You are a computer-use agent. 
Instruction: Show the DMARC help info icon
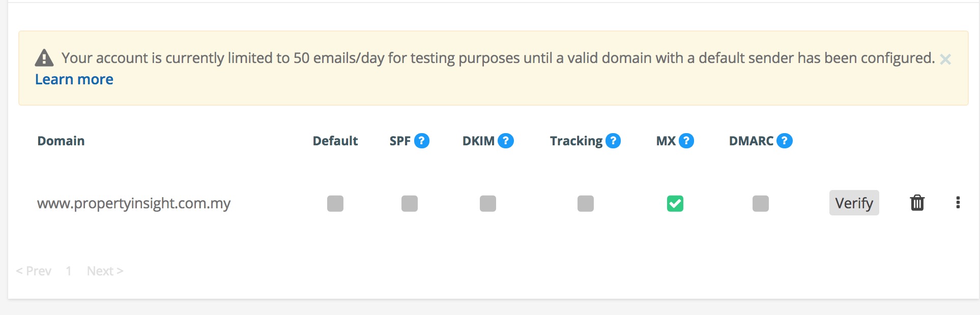pyautogui.click(x=785, y=141)
